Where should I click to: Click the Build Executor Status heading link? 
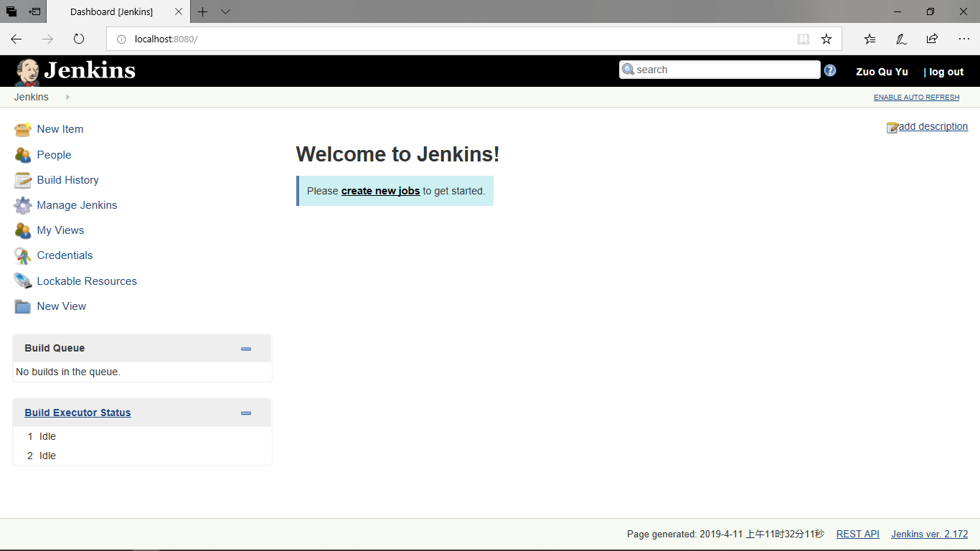(77, 413)
